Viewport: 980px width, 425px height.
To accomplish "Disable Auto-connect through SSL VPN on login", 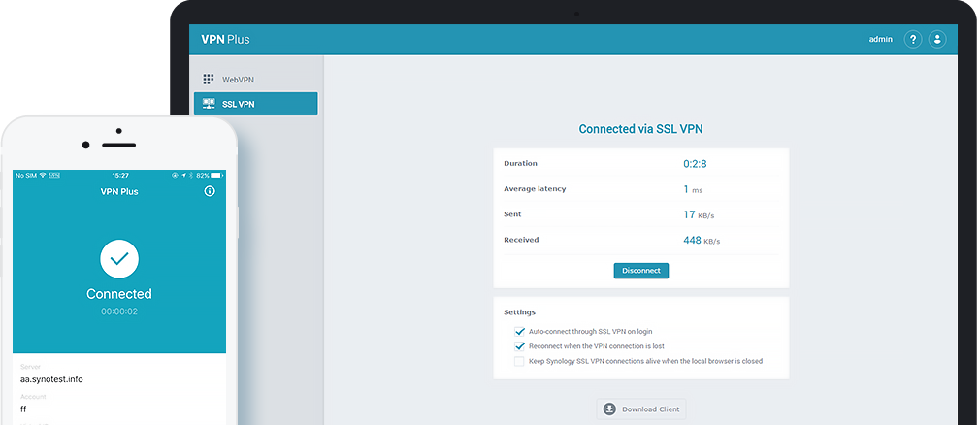I will [x=519, y=331].
